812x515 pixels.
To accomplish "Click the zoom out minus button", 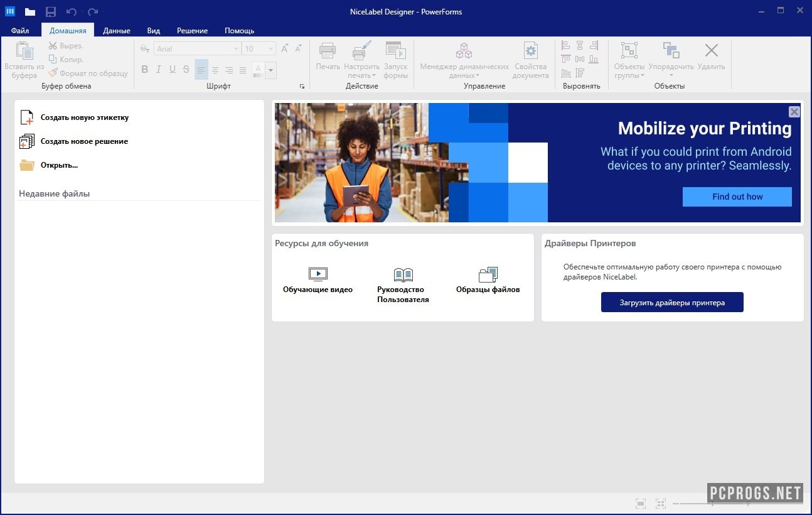I will click(x=676, y=504).
